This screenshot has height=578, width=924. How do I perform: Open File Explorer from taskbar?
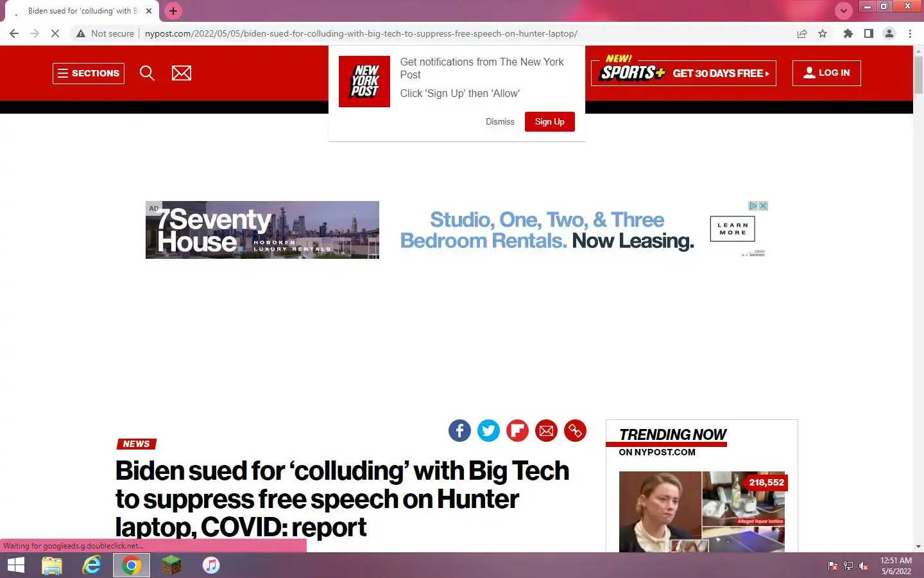pos(52,565)
